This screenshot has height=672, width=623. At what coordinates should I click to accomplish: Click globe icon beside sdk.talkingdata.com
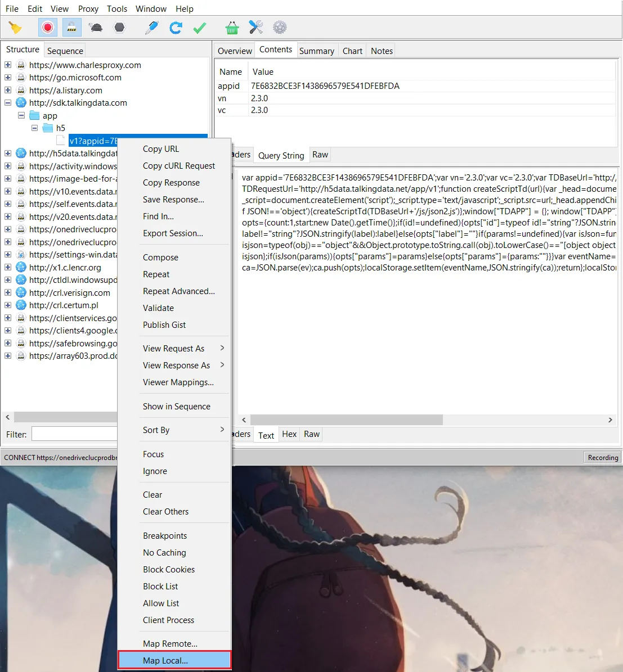point(21,103)
